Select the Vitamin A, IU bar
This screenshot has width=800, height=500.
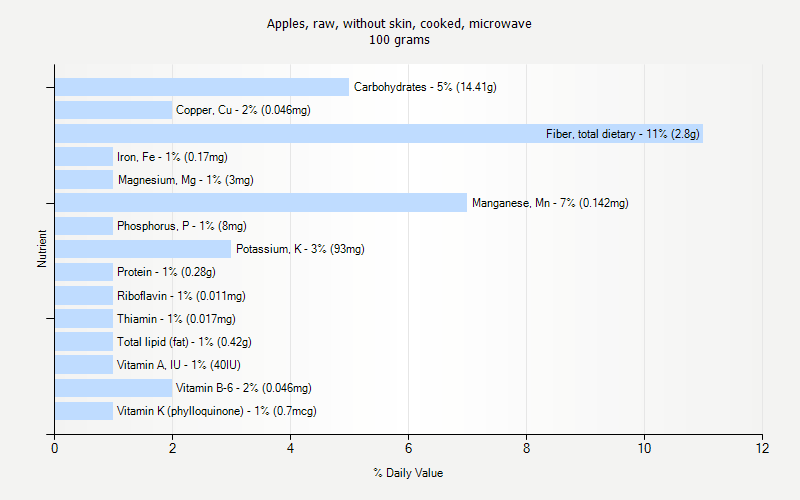click(x=84, y=364)
